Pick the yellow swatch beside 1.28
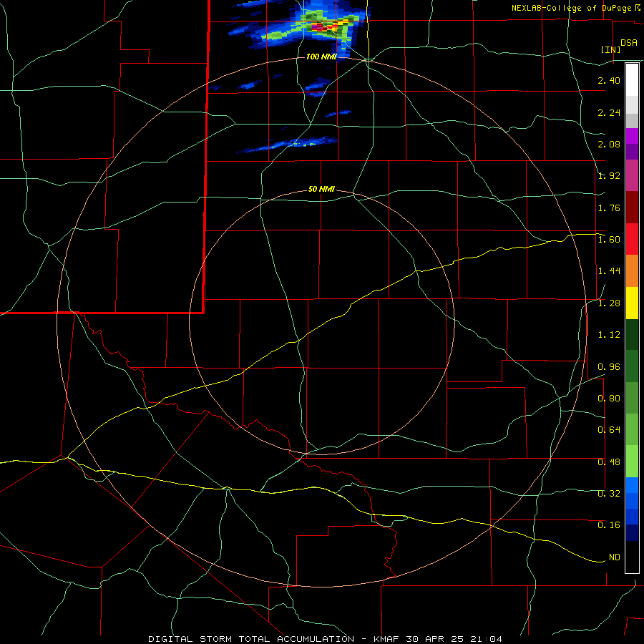This screenshot has width=644, height=644. 632,303
